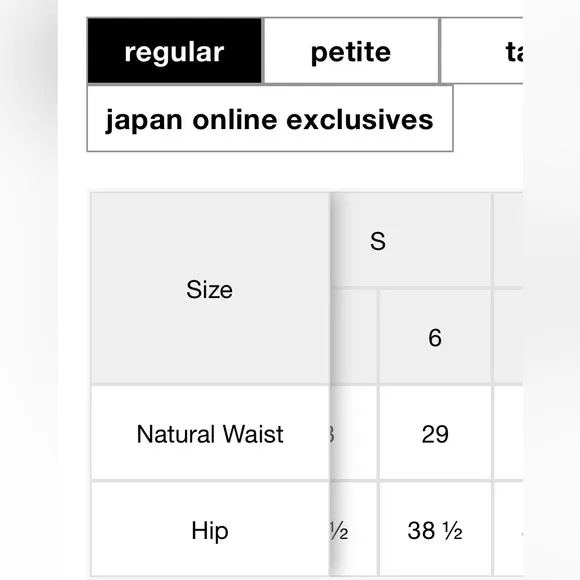Screen dimensions: 580x580
Task: Select the regular size tab
Action: pos(175,51)
